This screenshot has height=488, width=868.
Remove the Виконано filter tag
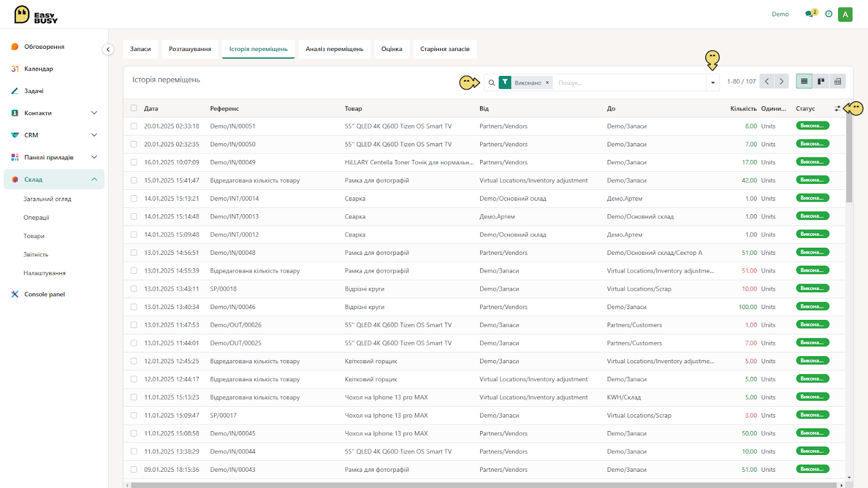pyautogui.click(x=547, y=82)
